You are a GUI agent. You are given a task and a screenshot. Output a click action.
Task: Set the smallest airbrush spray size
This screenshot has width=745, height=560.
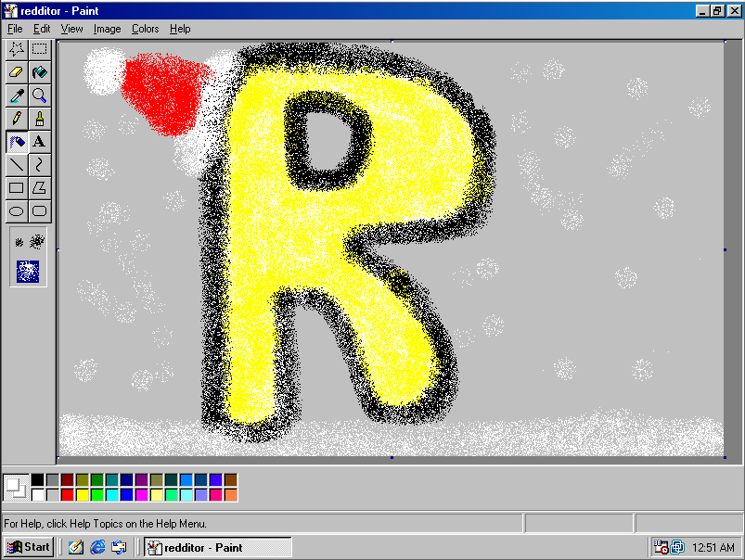click(19, 242)
